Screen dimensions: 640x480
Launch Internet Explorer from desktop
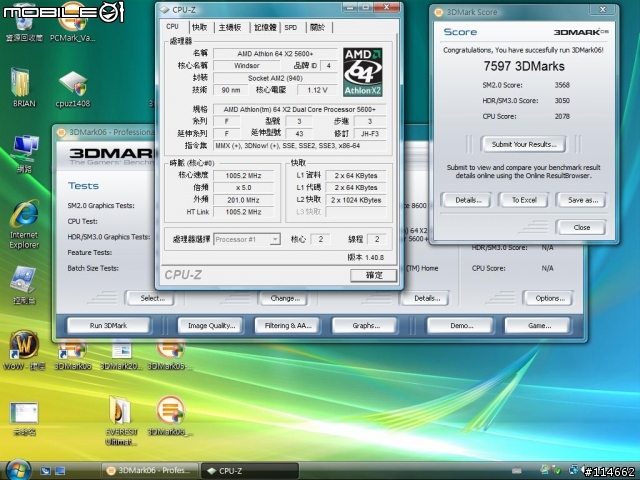click(24, 224)
